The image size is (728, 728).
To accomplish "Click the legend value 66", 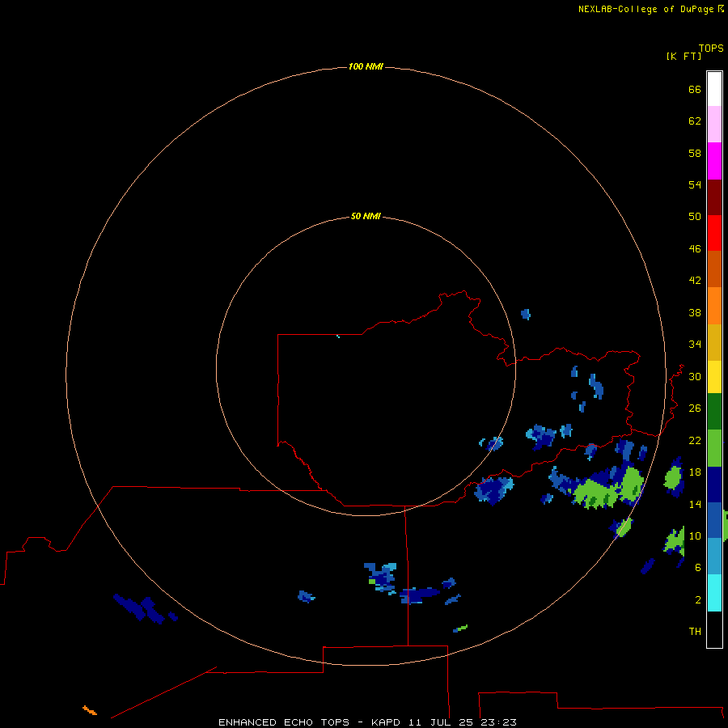I will [x=695, y=89].
